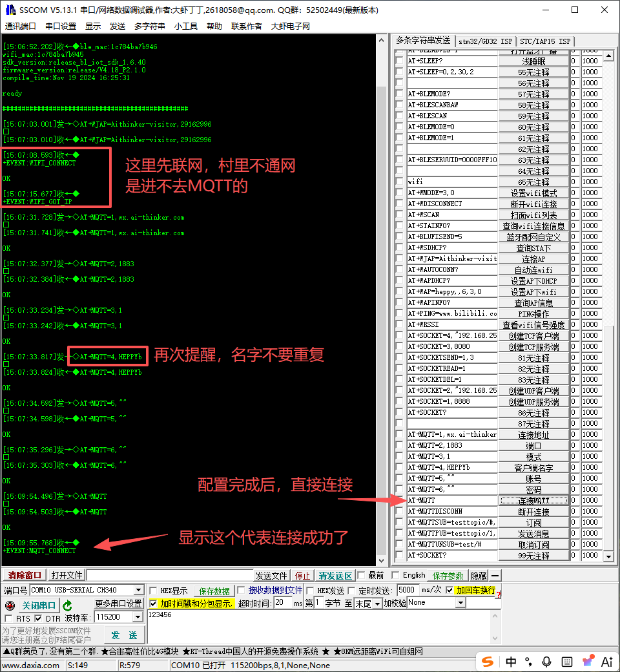Click the Sogou input method S icon
The width and height of the screenshot is (620, 672).
488,661
